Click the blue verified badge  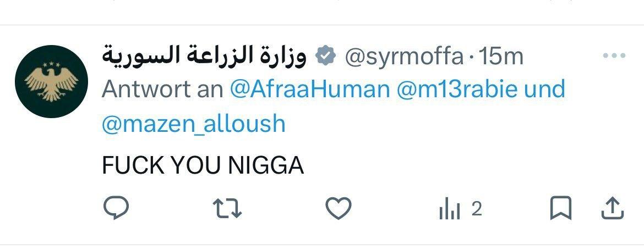coord(326,56)
